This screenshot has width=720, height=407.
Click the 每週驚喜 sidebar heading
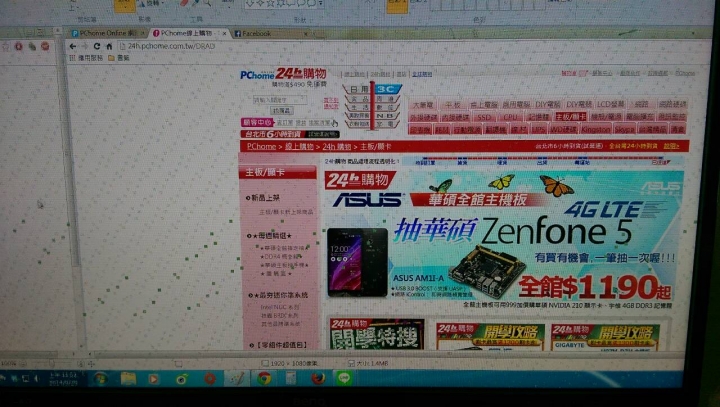[271, 236]
